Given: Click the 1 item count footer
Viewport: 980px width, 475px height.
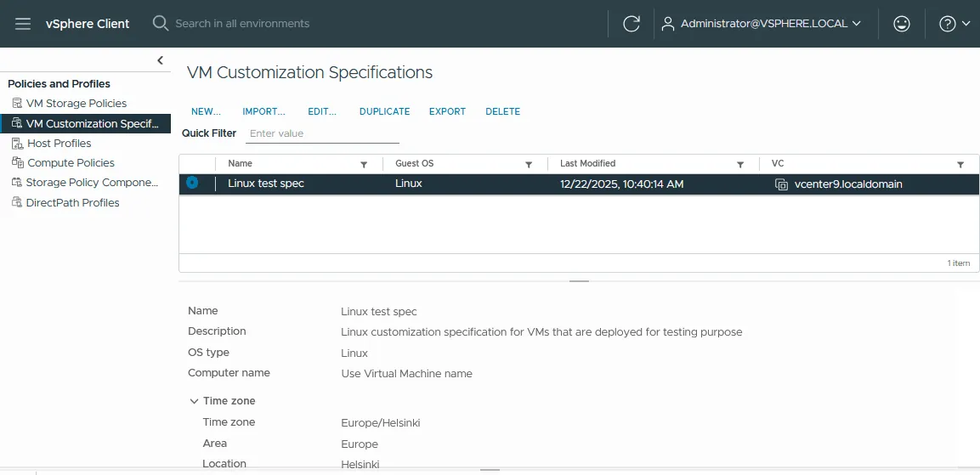Looking at the screenshot, I should pos(958,263).
